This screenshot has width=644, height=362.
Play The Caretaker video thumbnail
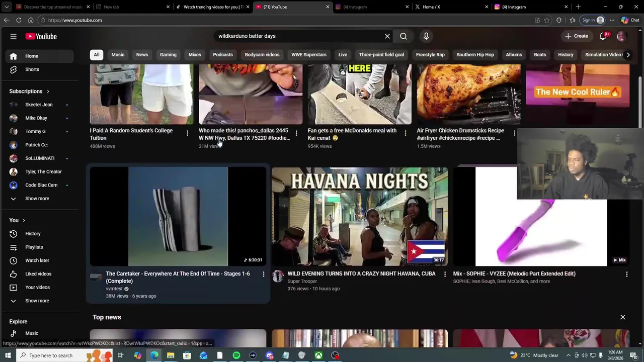(x=178, y=216)
